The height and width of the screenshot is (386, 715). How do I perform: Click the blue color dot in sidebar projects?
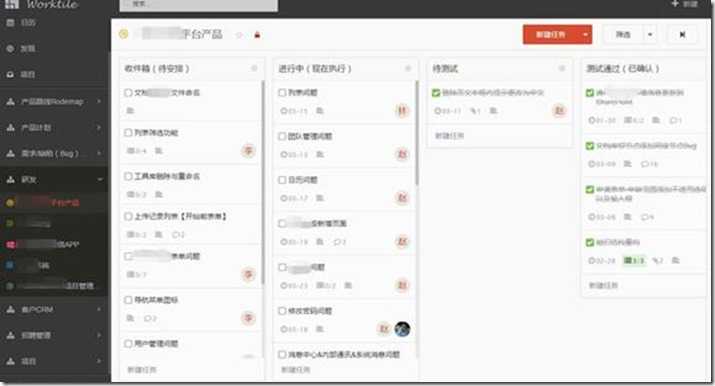tap(10, 265)
